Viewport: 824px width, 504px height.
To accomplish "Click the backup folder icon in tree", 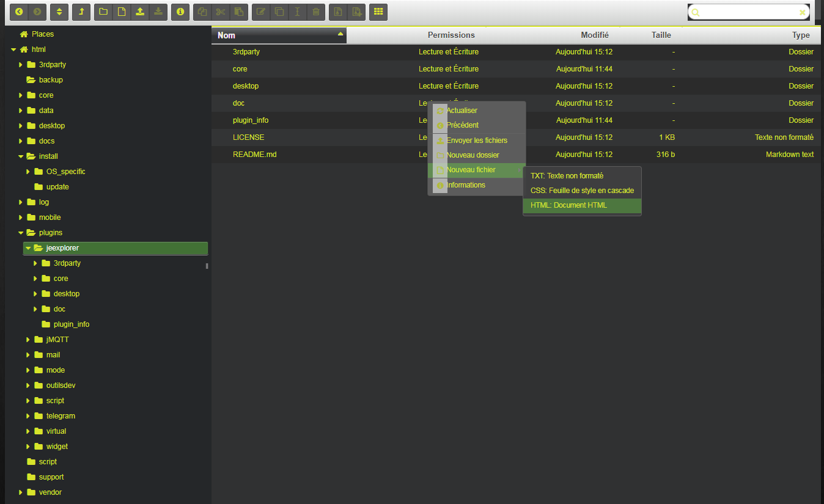I will [x=31, y=80].
